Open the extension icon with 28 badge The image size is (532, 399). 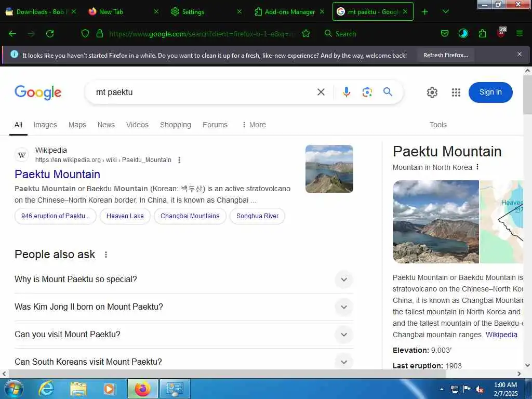pyautogui.click(x=501, y=32)
